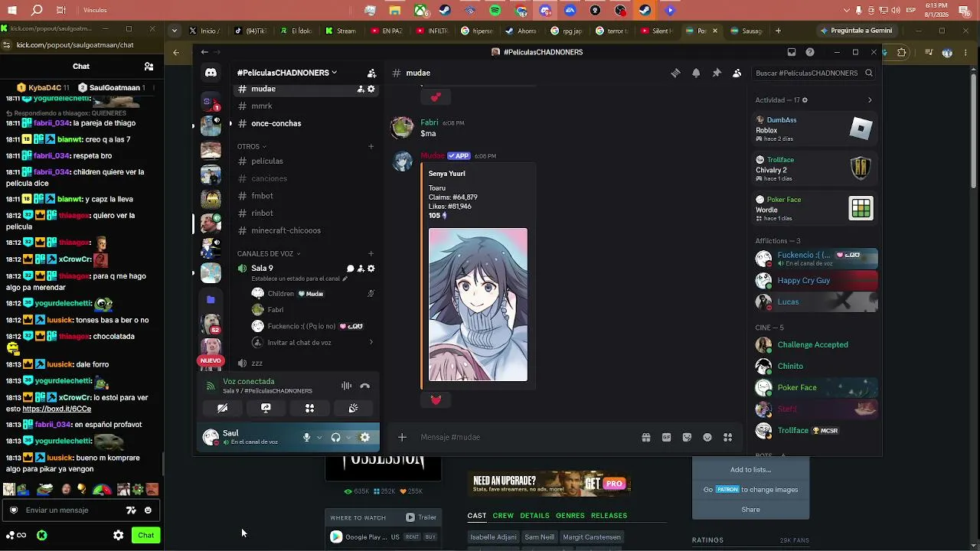The height and width of the screenshot is (551, 980).
Task: Collapse the CANALES DE VOZ category
Action: (x=269, y=253)
